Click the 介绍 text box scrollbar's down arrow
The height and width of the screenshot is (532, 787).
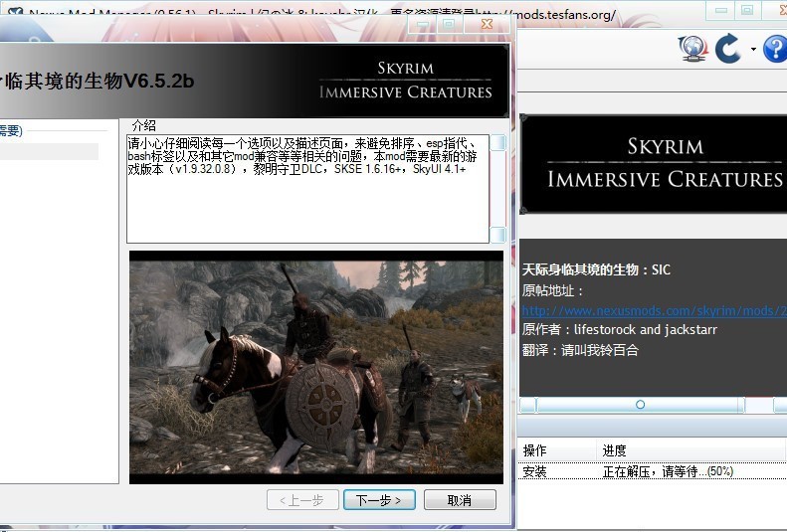[x=497, y=236]
